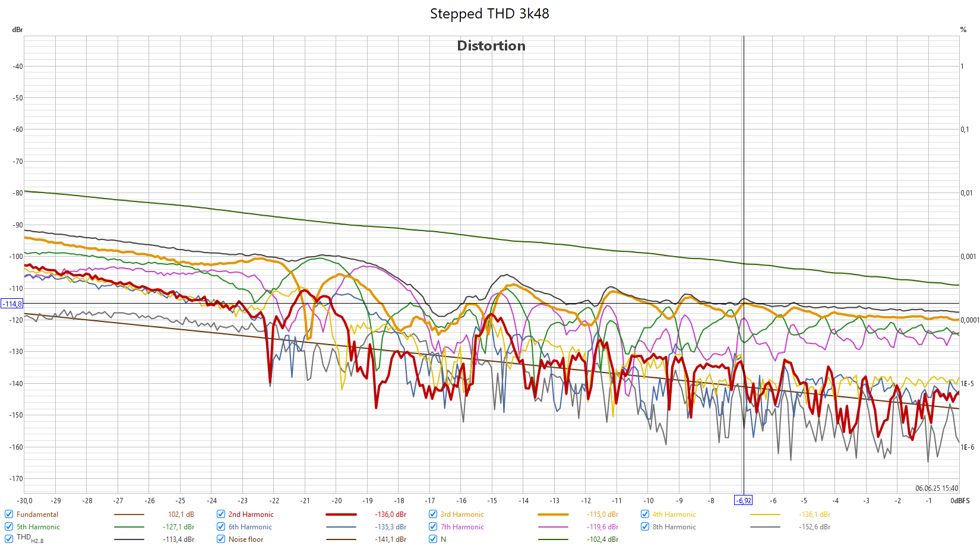
Task: Click the 4th Harmonic yellow line swatch
Action: (765, 515)
